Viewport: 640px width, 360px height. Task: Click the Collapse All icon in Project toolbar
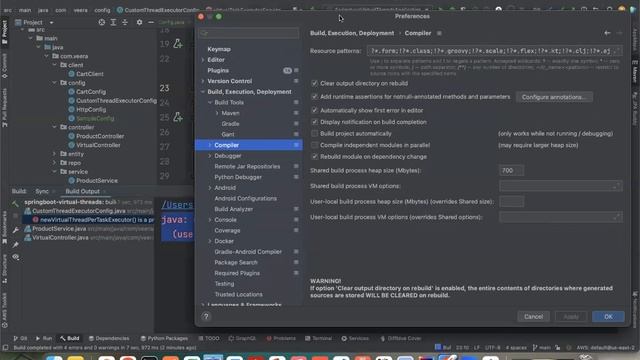click(125, 22)
